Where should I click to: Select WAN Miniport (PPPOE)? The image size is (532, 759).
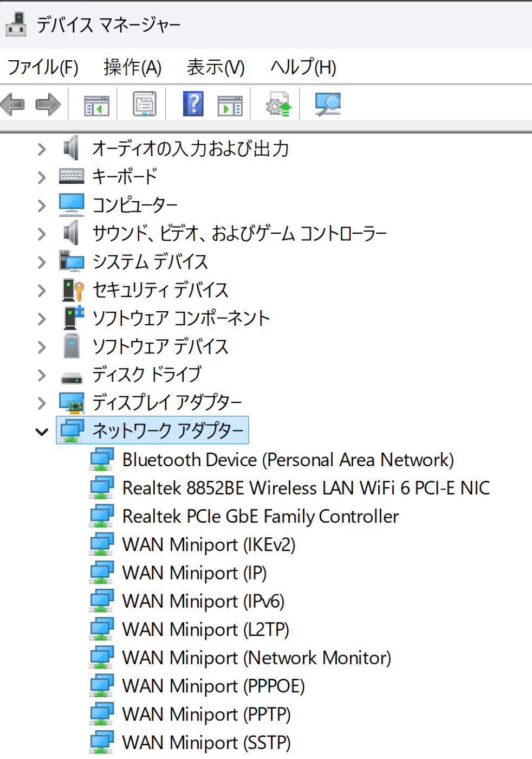[213, 686]
